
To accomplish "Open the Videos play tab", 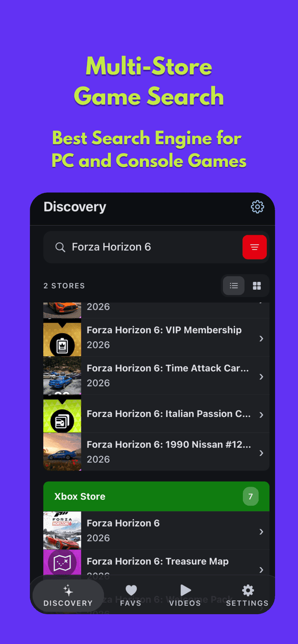I will point(185,595).
